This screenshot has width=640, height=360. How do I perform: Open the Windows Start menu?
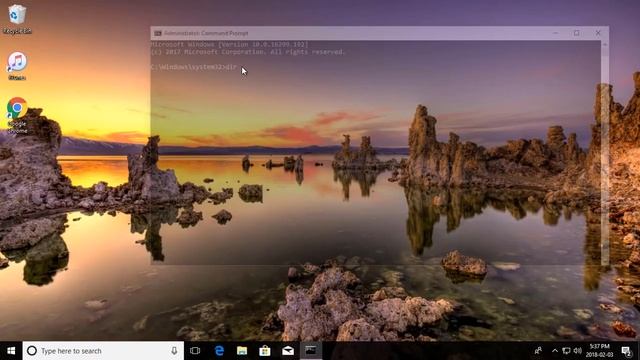pos(11,351)
